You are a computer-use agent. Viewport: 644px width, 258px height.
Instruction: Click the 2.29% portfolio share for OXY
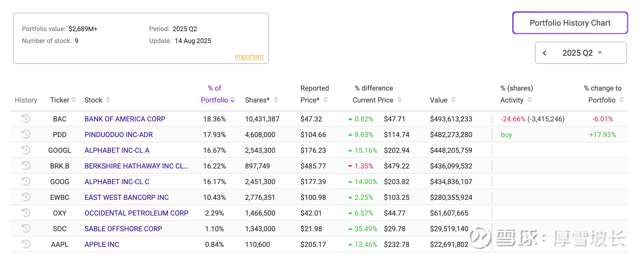[214, 213]
